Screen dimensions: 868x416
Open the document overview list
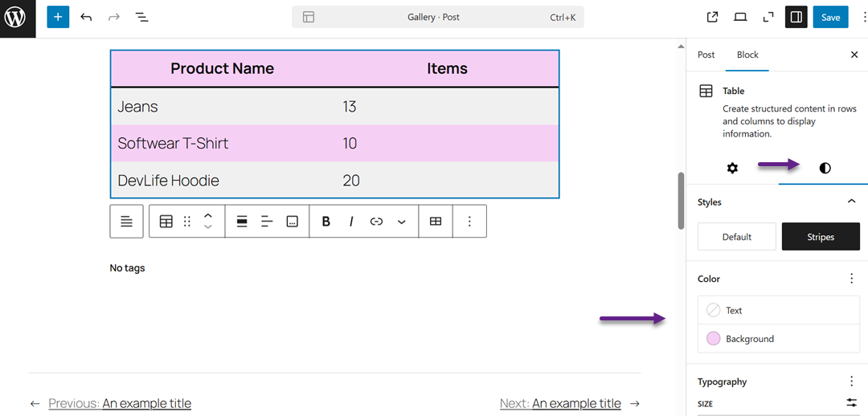(x=141, y=17)
